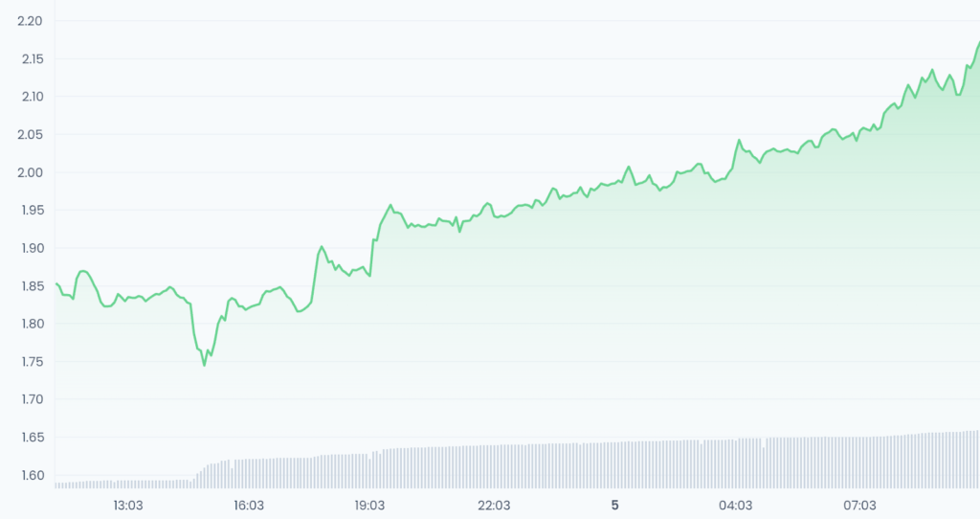Screen dimensions: 980x519
Task: Select the 16:03 time axis label
Action: coord(249,506)
